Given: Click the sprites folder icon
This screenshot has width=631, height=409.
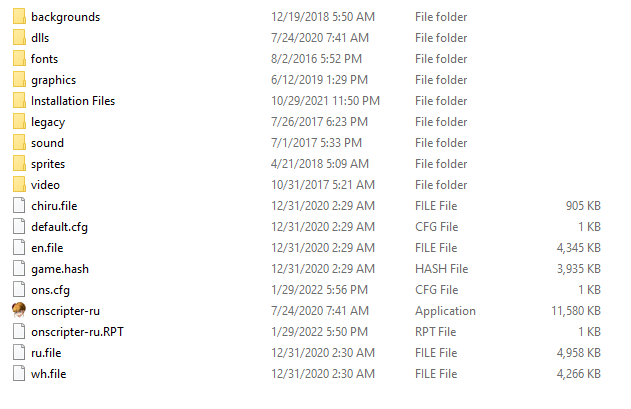Looking at the screenshot, I should point(19,164).
